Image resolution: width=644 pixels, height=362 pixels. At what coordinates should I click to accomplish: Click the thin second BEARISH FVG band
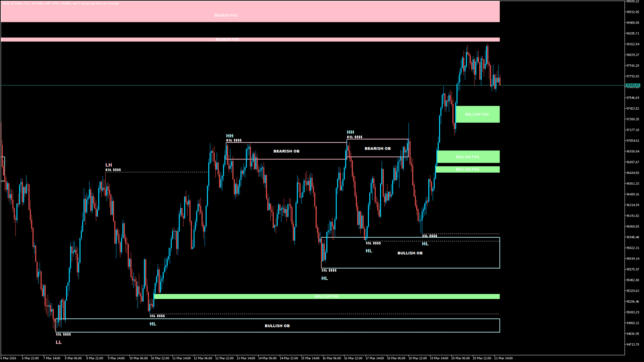coord(227,40)
